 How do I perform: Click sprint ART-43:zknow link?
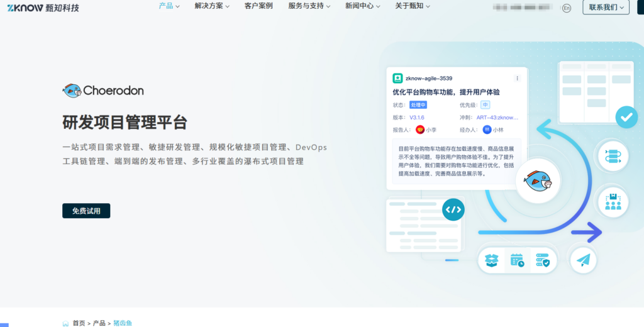tap(497, 118)
